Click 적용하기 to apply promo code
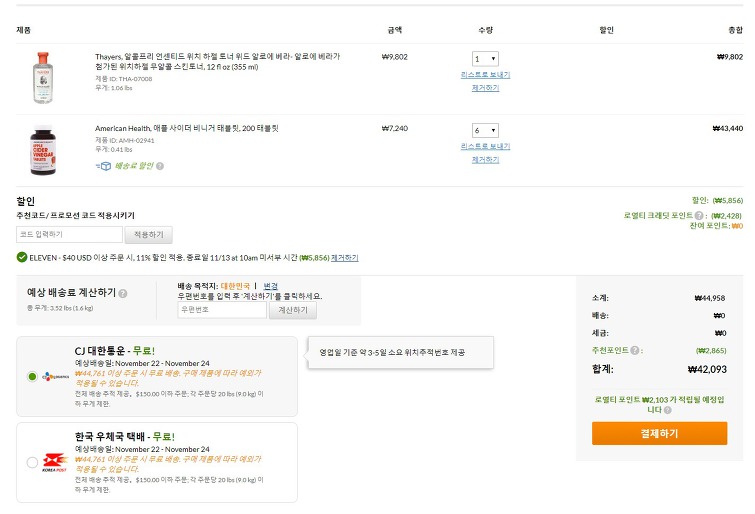The height and width of the screenshot is (514, 755). tap(149, 235)
